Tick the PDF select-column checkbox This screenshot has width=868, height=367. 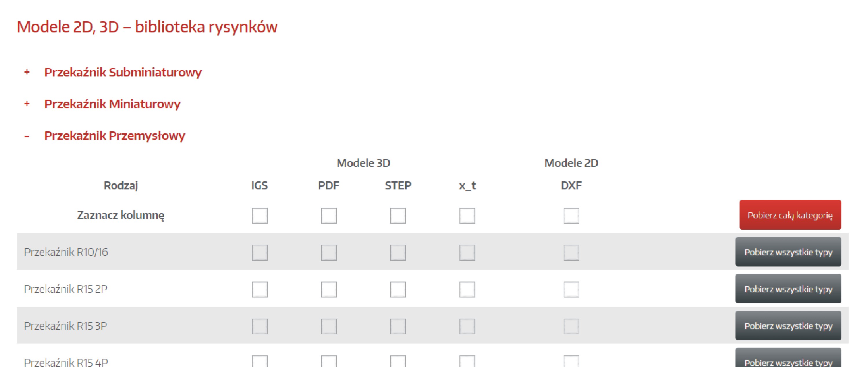328,216
